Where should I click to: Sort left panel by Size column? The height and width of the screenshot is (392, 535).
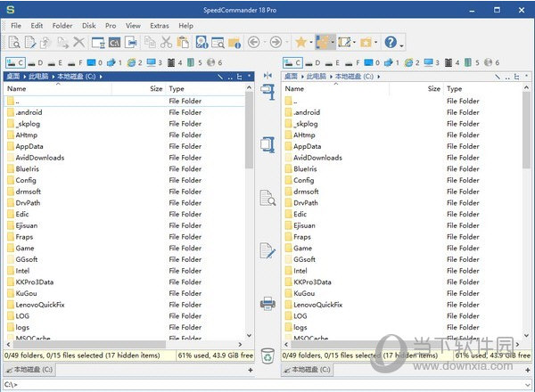click(x=138, y=88)
